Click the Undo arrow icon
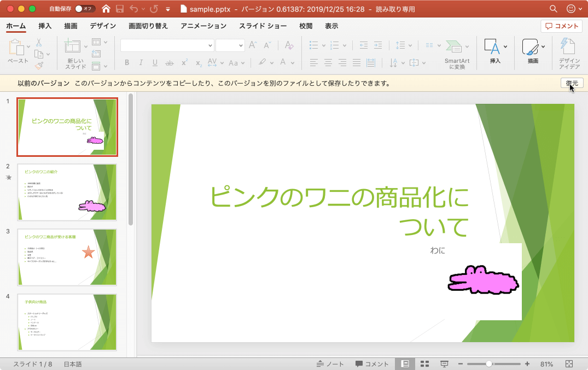Viewport: 588px width, 370px height. click(x=133, y=9)
